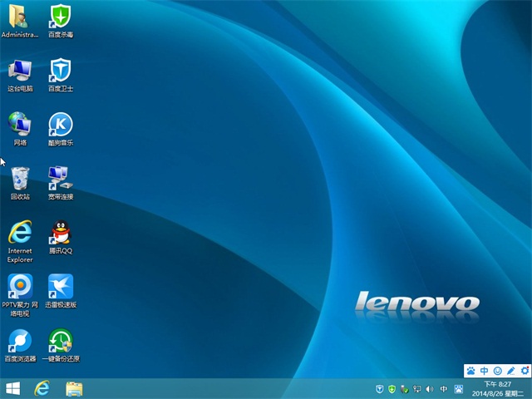This screenshot has width=532, height=399.
Task: Toggle Chinese/English mode on the IME toolbar
Action: pyautogui.click(x=484, y=370)
